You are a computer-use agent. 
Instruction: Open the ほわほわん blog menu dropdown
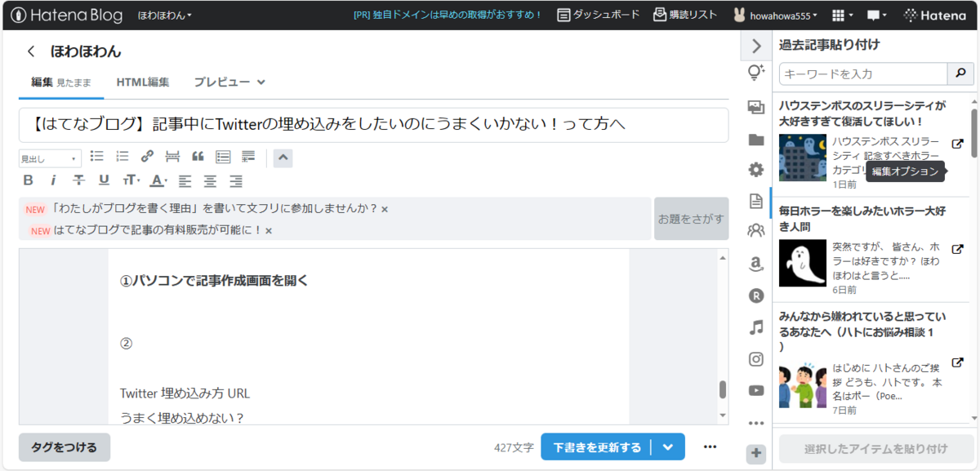(x=165, y=15)
